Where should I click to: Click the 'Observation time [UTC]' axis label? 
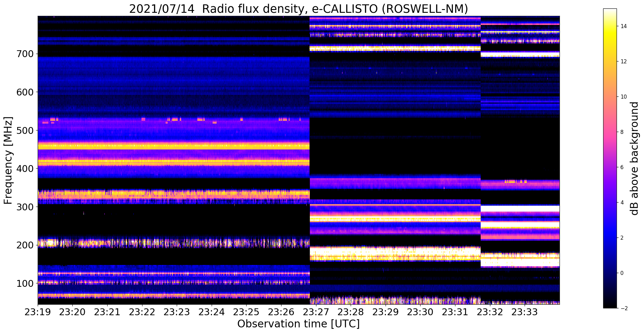[x=298, y=324]
